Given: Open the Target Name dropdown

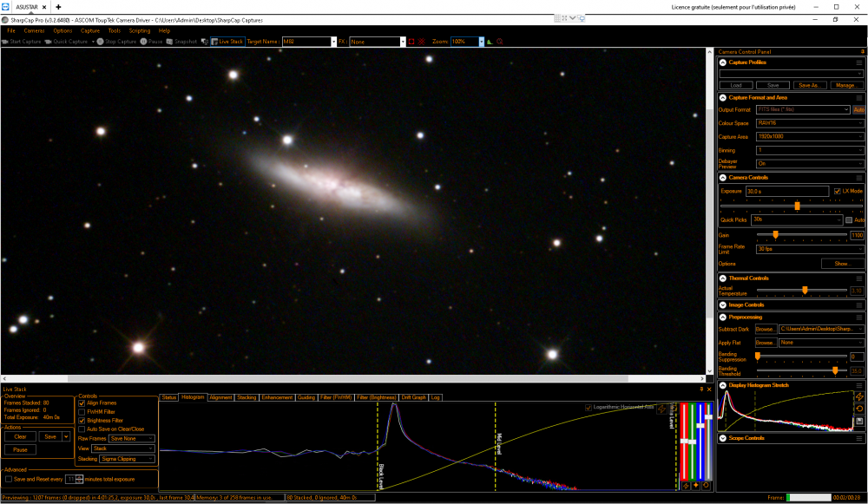Looking at the screenshot, I should coord(333,42).
